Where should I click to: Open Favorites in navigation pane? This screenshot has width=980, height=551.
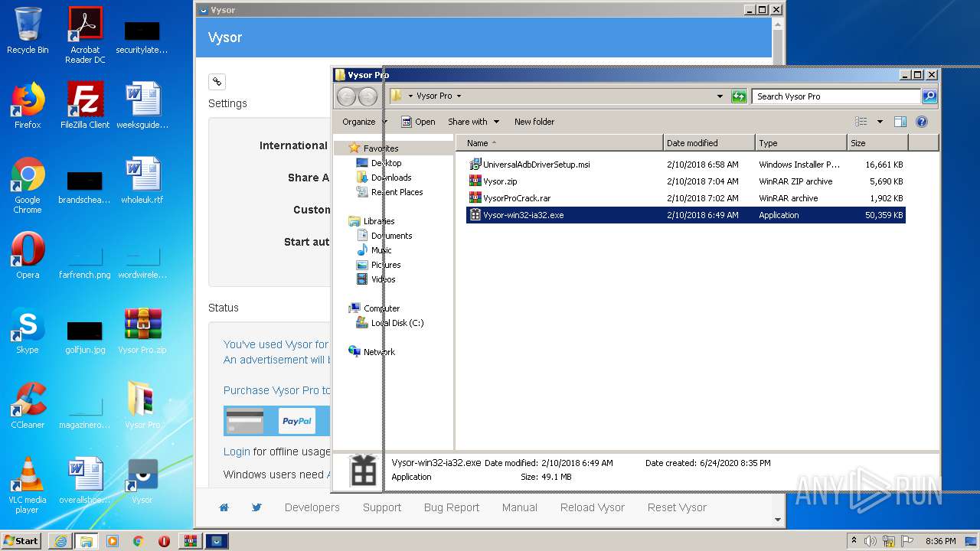point(381,148)
